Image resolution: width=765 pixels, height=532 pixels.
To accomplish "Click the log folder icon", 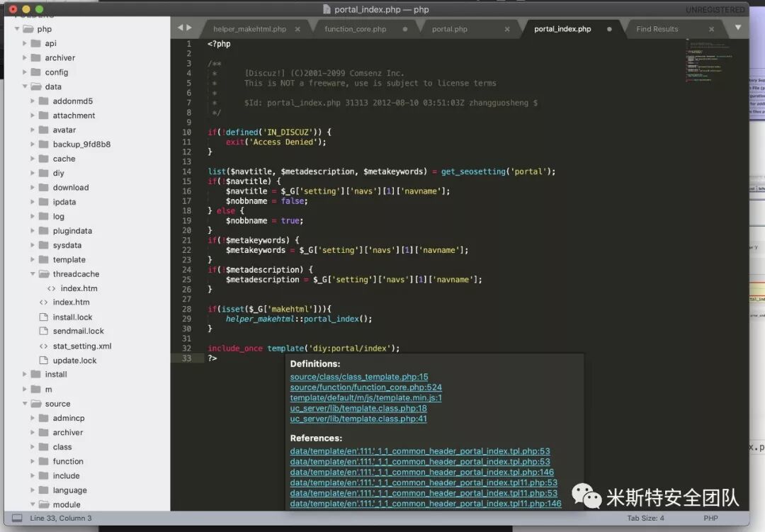I will tap(44, 216).
